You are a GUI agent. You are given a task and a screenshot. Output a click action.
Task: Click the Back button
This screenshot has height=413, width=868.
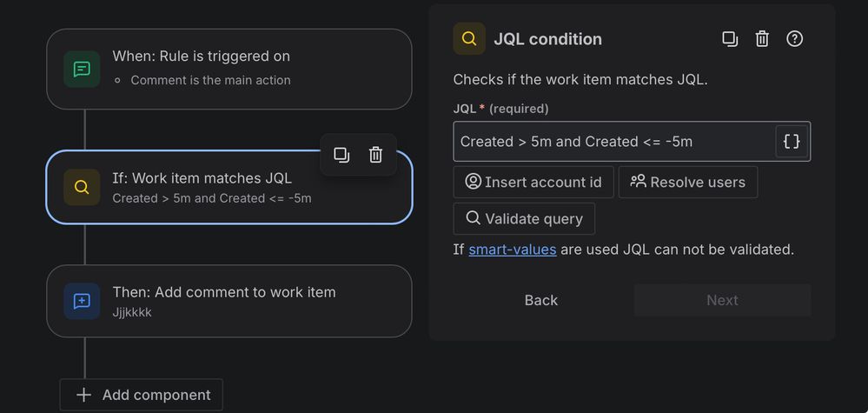[x=540, y=301]
